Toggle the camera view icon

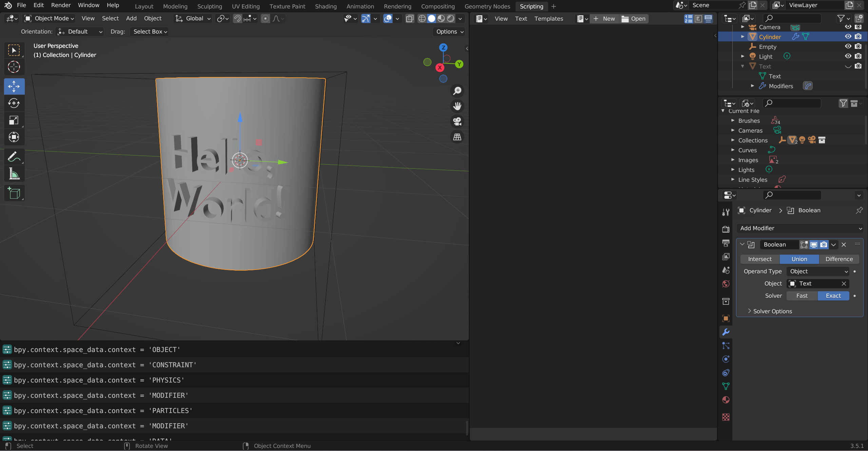[x=457, y=121]
